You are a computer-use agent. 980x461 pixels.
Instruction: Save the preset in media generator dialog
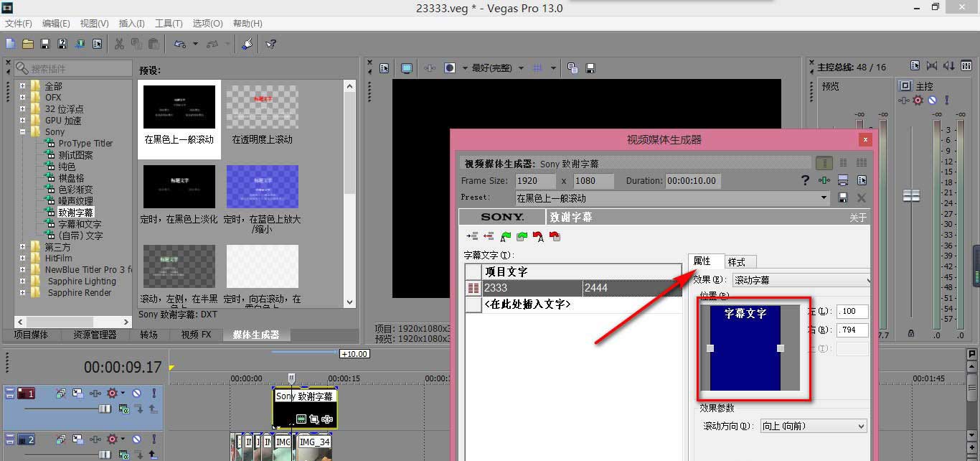pyautogui.click(x=843, y=197)
